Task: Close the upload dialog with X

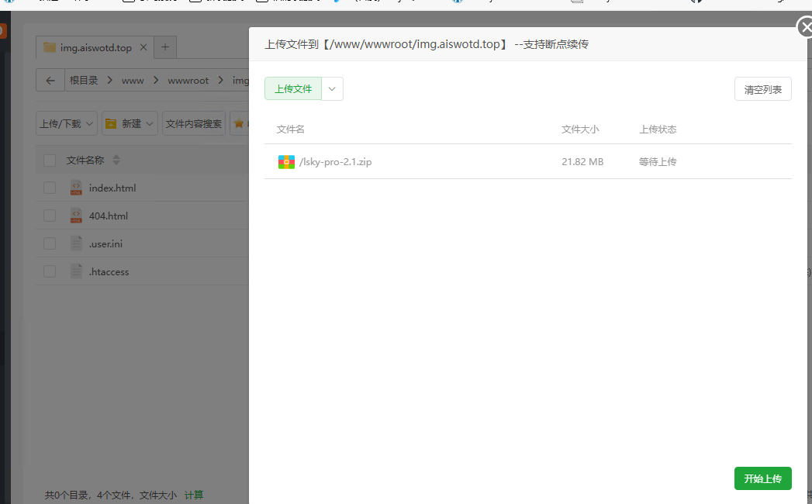Action: [x=805, y=29]
